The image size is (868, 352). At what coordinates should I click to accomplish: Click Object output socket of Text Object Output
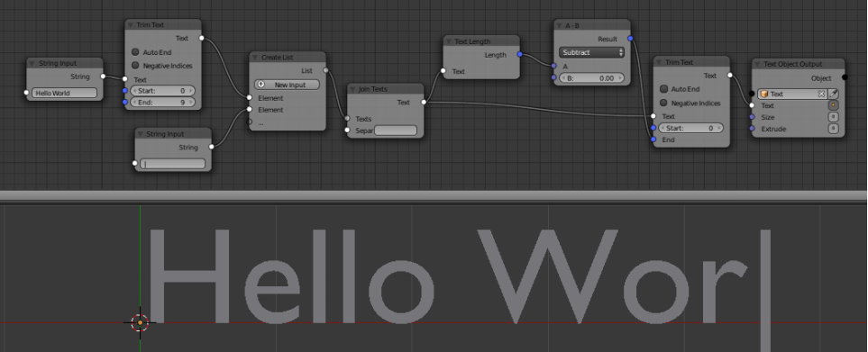click(x=845, y=78)
